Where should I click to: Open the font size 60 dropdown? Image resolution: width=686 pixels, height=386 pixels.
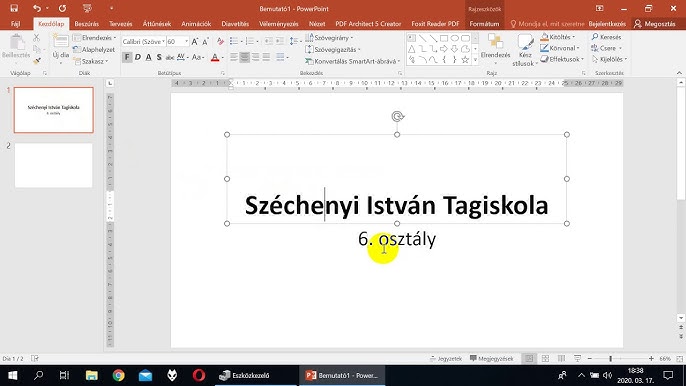(x=186, y=42)
